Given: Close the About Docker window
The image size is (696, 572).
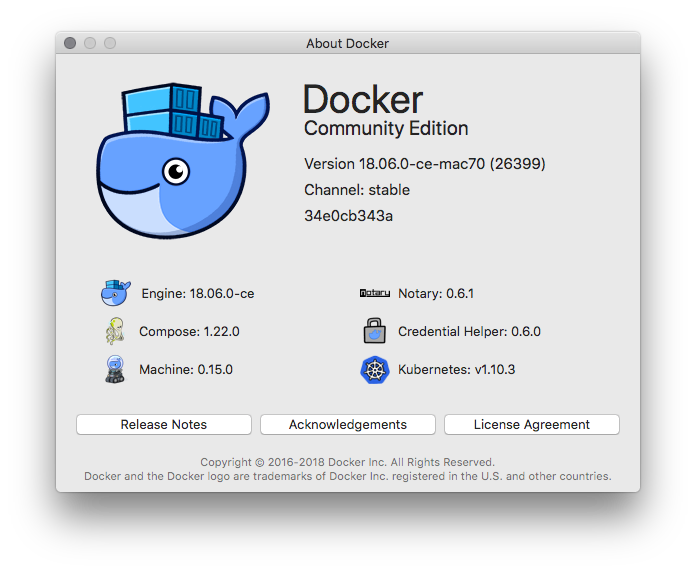Looking at the screenshot, I should pyautogui.click(x=70, y=43).
